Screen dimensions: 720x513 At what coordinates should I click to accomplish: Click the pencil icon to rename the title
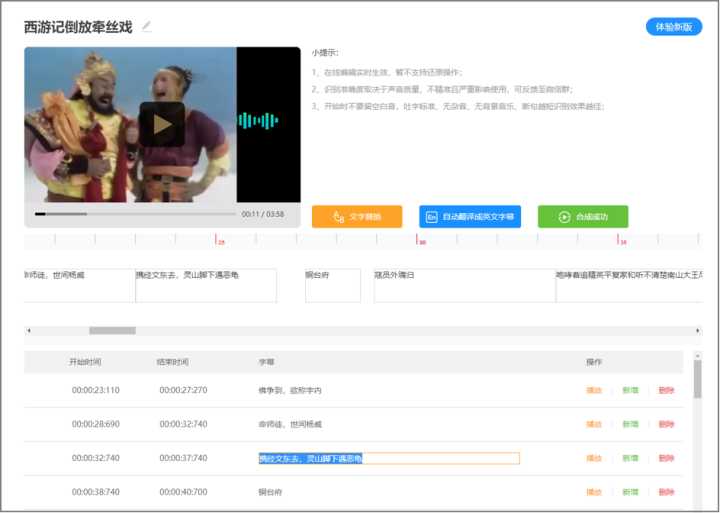[146, 26]
